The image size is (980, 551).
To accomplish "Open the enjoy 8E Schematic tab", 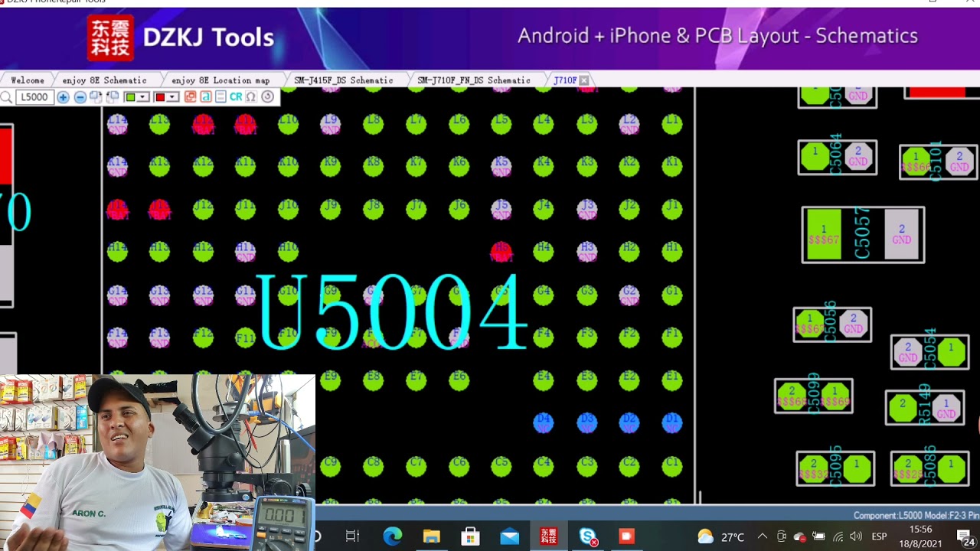I will 104,80.
